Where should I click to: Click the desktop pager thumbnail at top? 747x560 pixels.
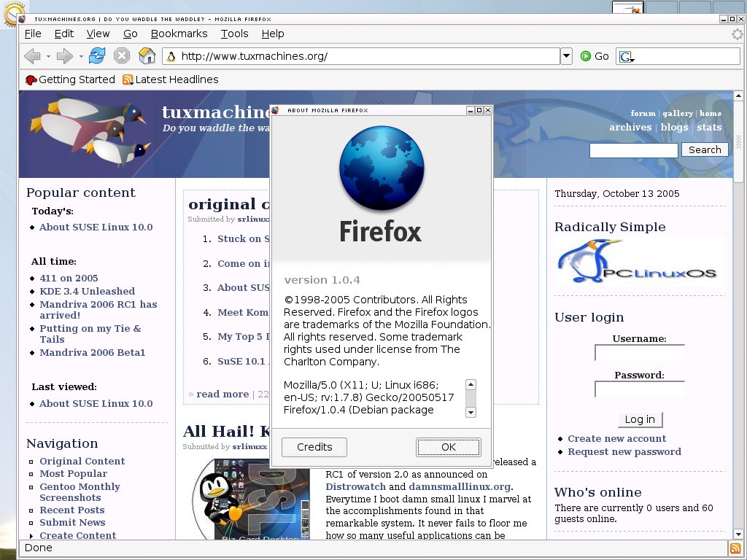click(628, 7)
